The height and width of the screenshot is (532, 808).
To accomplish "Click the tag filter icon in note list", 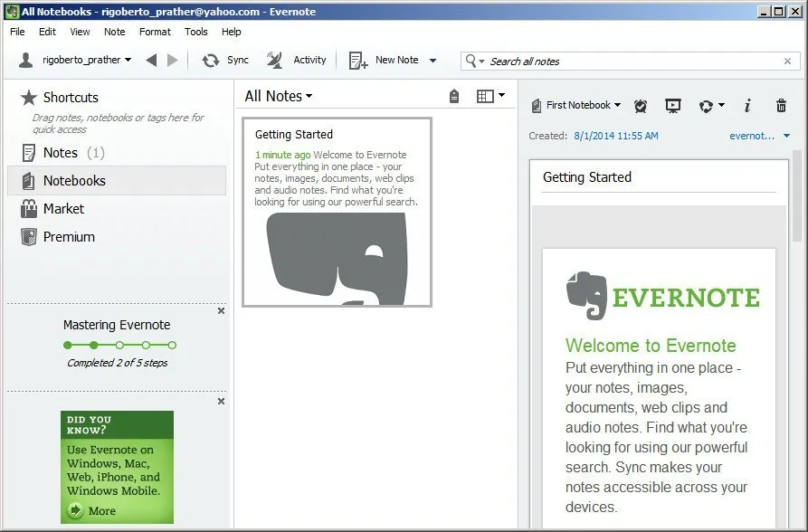I will click(x=454, y=97).
